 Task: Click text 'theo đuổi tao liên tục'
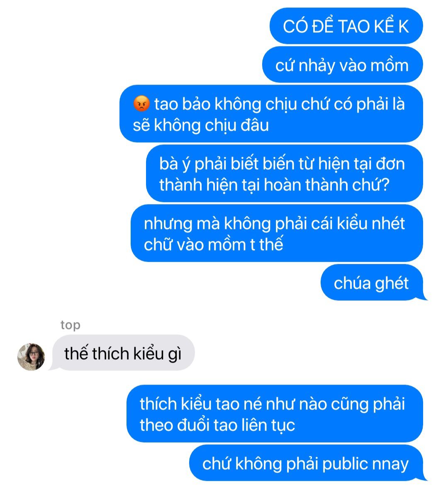point(217,425)
